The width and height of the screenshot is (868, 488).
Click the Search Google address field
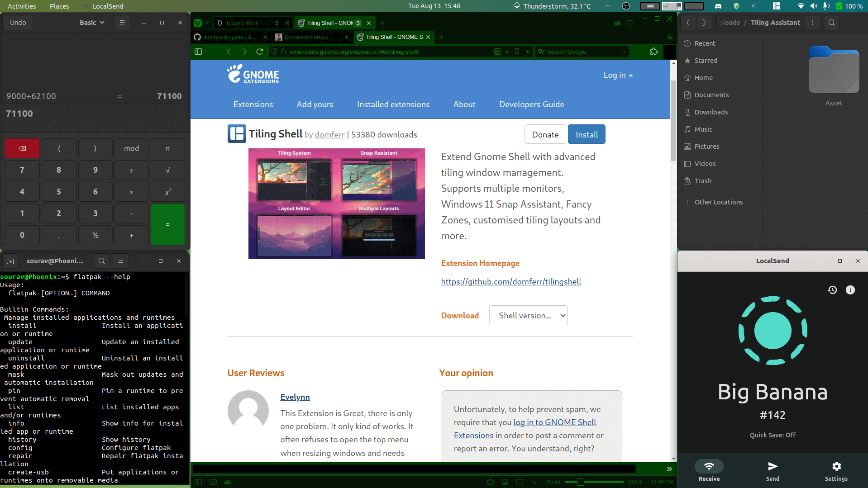tap(579, 52)
